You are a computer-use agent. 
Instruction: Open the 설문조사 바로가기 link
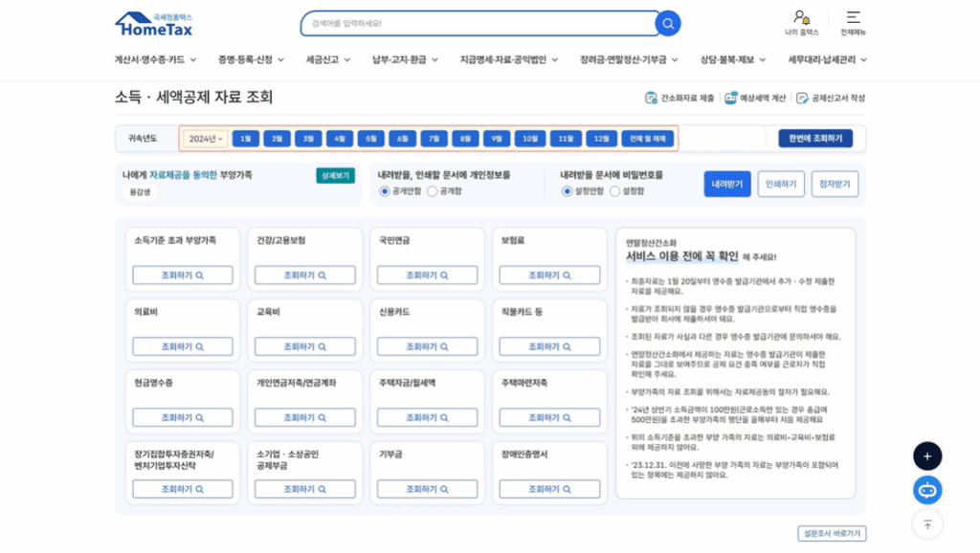(832, 535)
